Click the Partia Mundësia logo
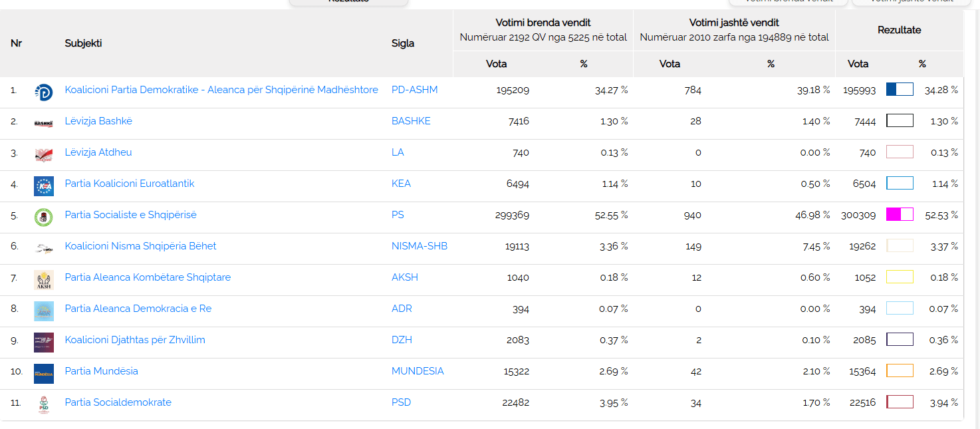This screenshot has height=429, width=980. point(43,374)
